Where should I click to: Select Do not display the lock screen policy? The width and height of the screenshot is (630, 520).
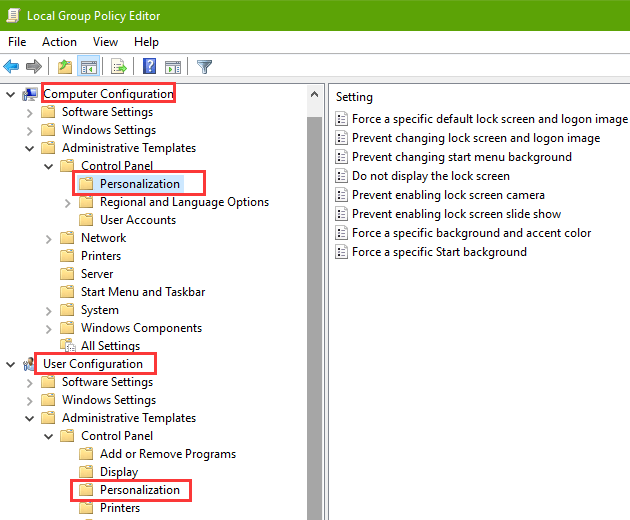431,176
